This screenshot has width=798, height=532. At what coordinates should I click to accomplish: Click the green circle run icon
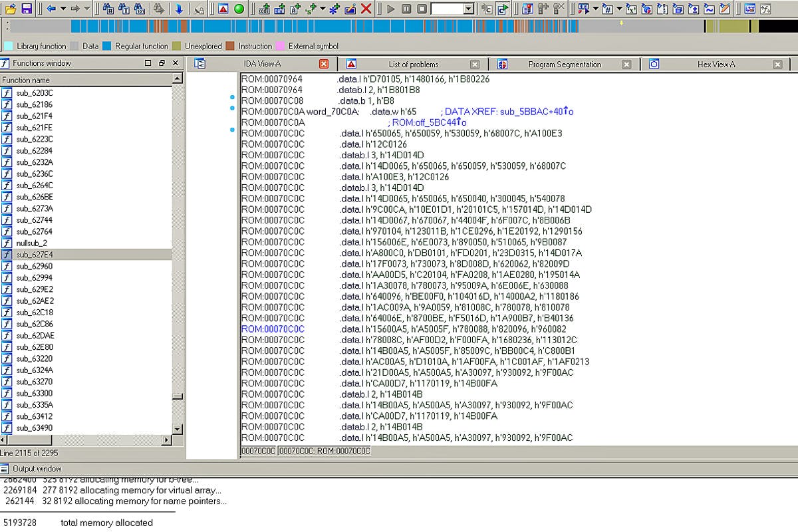(x=239, y=9)
